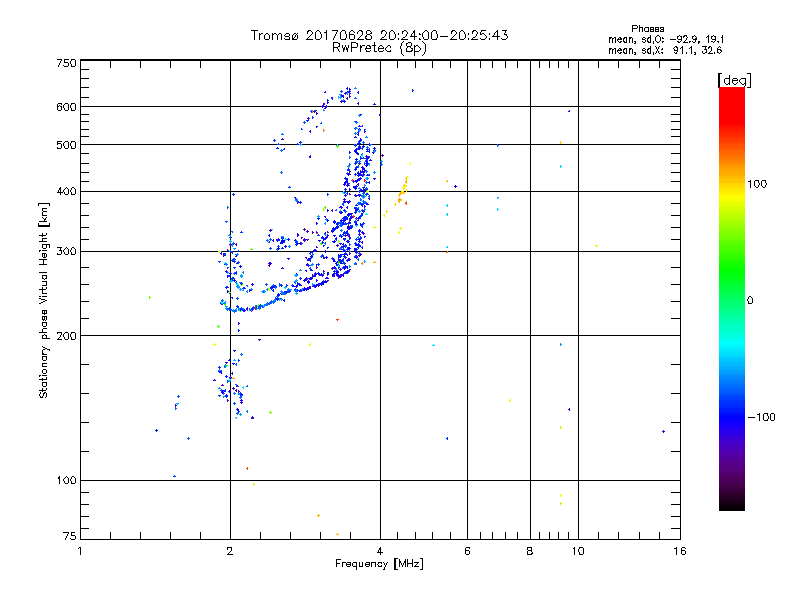The image size is (800, 600).
Task: Click the x-axis tick label '16'
Action: click(x=680, y=551)
